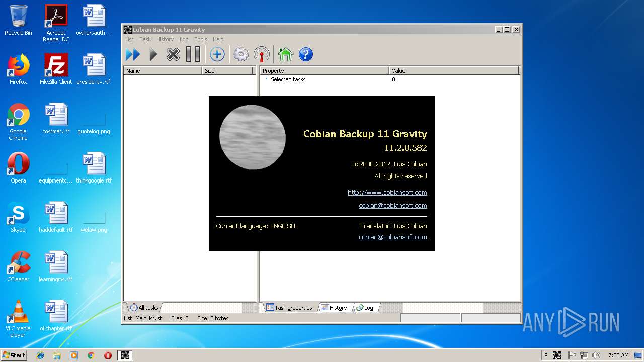Select the costmet.rtf desktop file

click(x=56, y=119)
